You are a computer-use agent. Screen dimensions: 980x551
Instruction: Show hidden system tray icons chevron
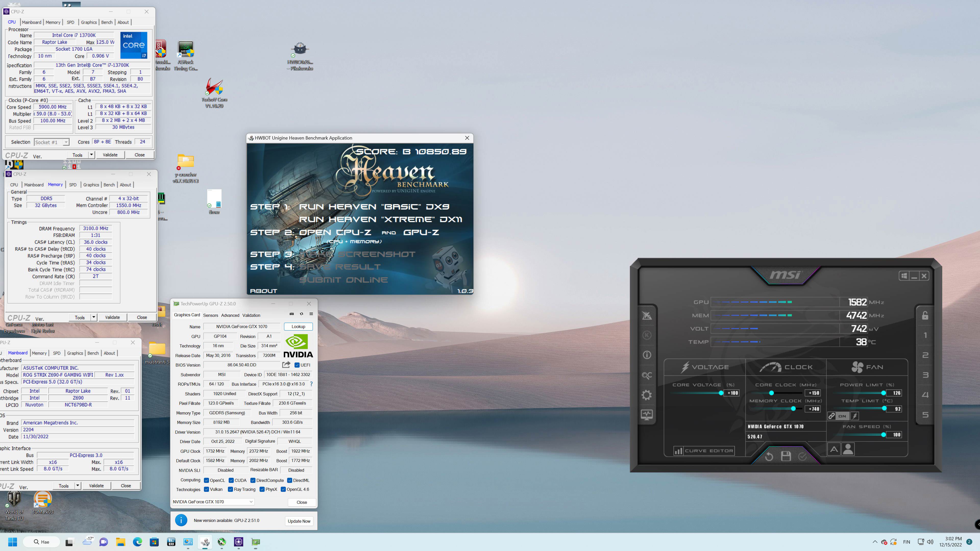(x=875, y=542)
